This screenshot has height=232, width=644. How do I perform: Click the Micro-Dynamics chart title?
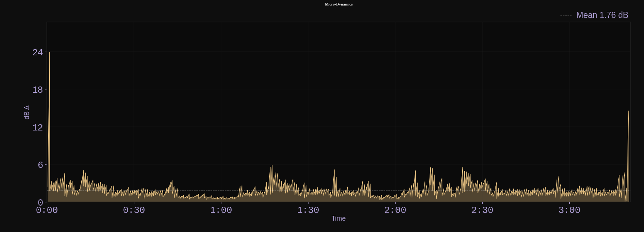click(338, 4)
